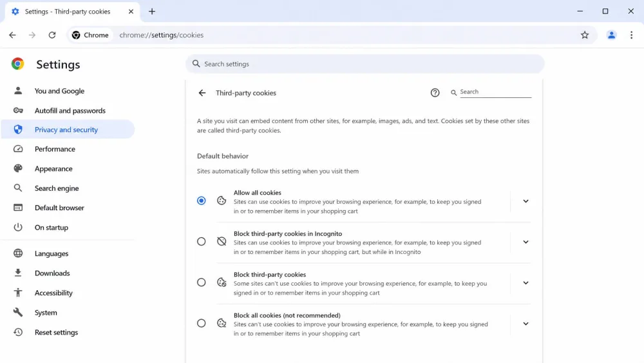Viewport: 644px width, 363px height.
Task: Open Languages settings section
Action: point(68,253)
